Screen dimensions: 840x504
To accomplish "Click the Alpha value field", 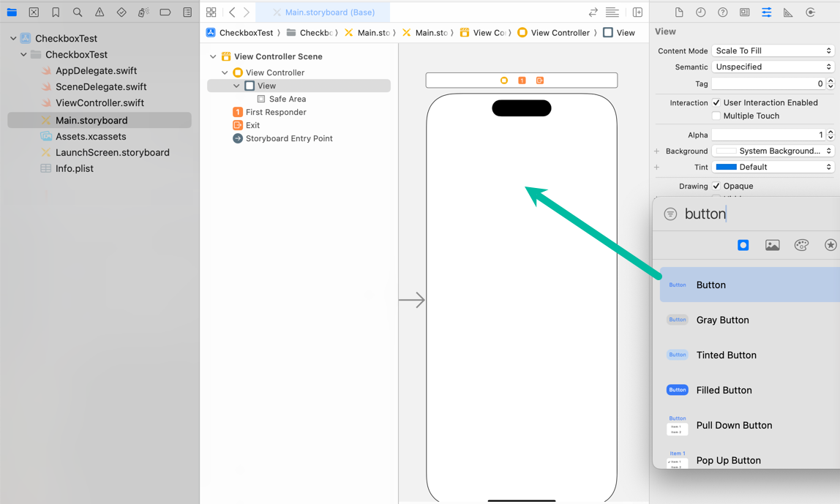I will tap(768, 135).
